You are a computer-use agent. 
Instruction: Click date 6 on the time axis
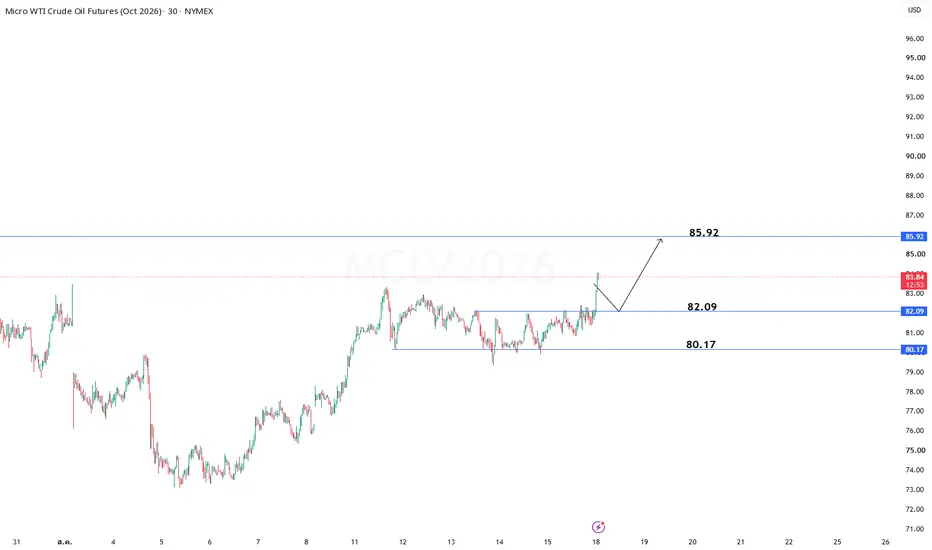[209, 542]
